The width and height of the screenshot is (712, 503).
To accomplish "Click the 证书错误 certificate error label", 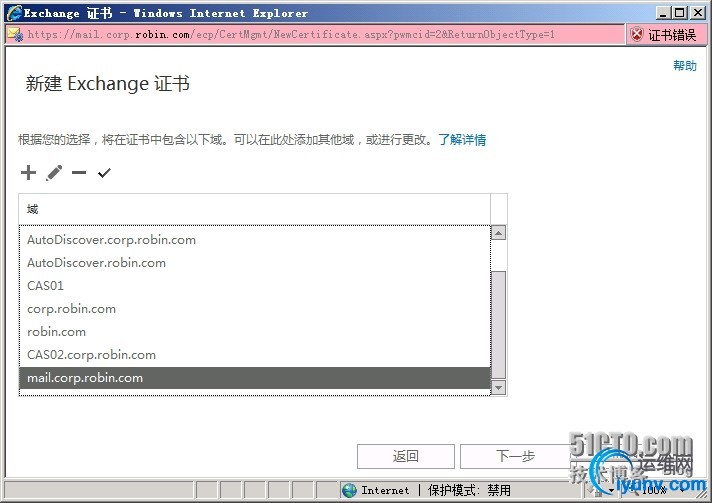I will click(672, 35).
